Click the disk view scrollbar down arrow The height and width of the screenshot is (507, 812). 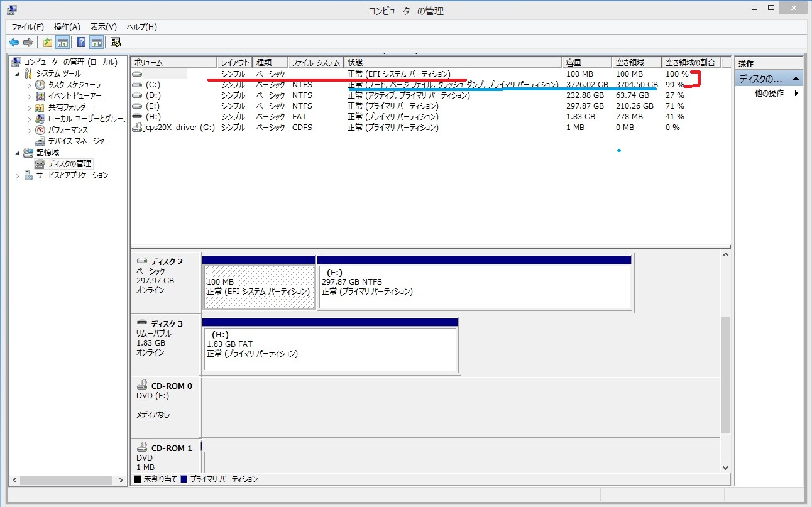point(726,467)
